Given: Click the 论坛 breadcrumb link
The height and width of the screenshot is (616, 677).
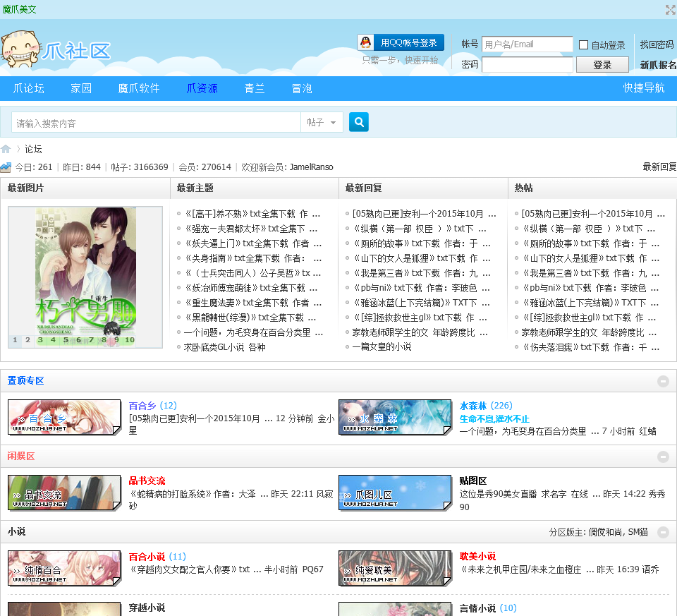Looking at the screenshot, I should tap(33, 149).
